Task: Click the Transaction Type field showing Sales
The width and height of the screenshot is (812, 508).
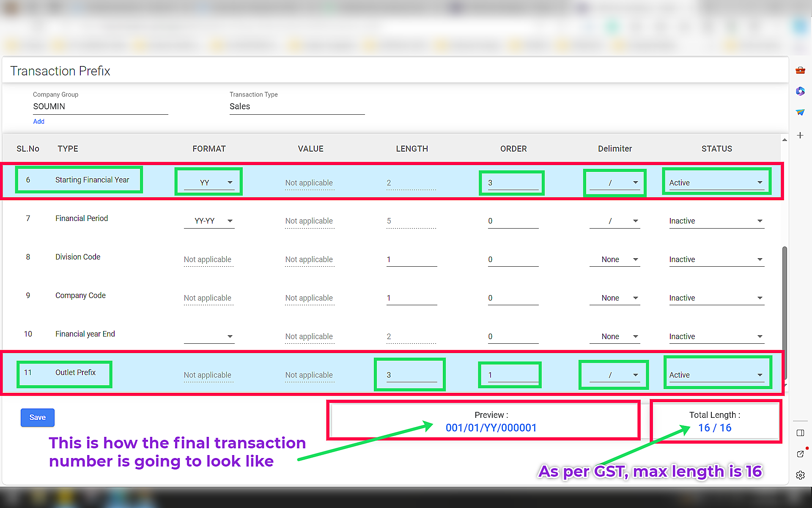Action: point(296,107)
